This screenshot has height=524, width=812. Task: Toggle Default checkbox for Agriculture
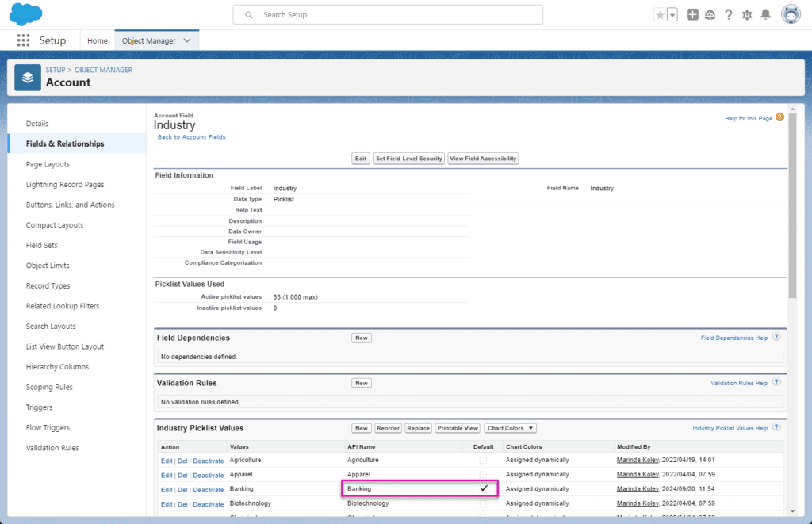[x=483, y=461]
